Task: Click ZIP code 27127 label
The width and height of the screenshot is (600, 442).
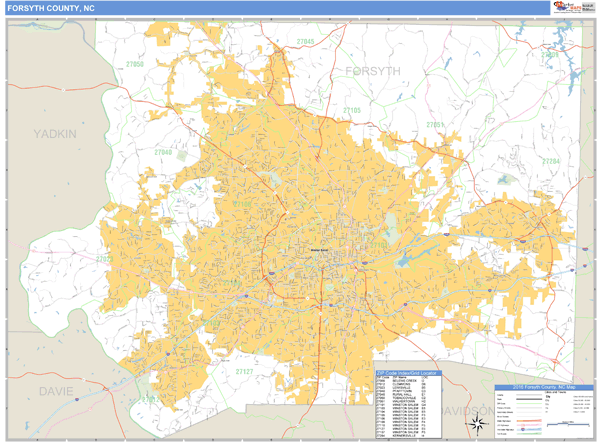Action: pyautogui.click(x=246, y=371)
